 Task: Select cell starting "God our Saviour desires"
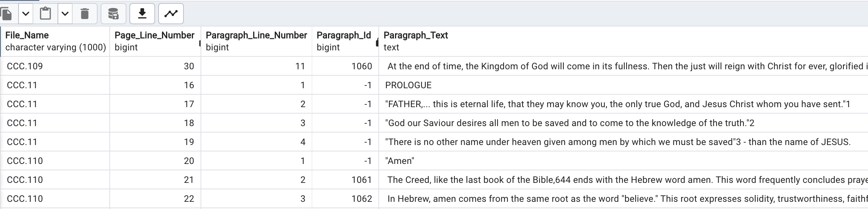569,123
